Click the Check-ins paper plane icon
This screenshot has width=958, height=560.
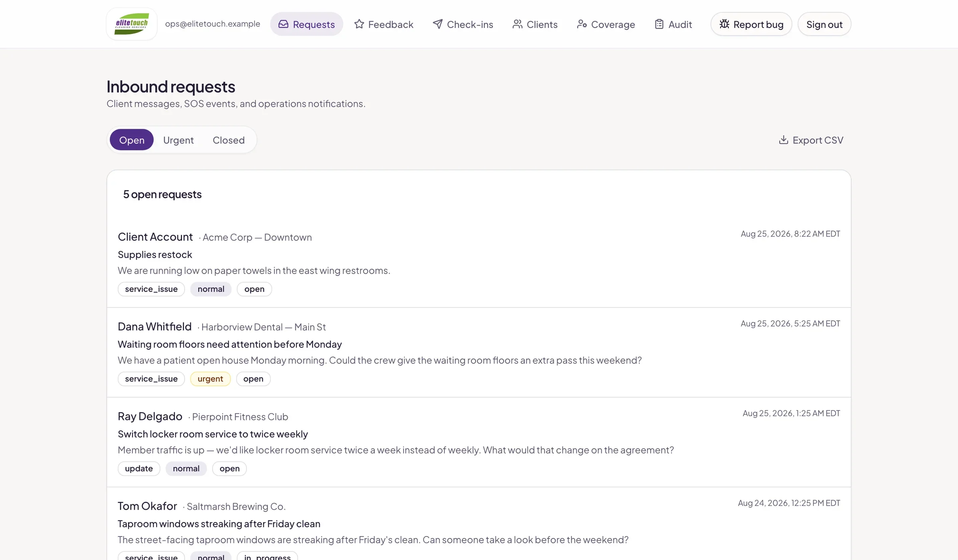[x=437, y=24]
